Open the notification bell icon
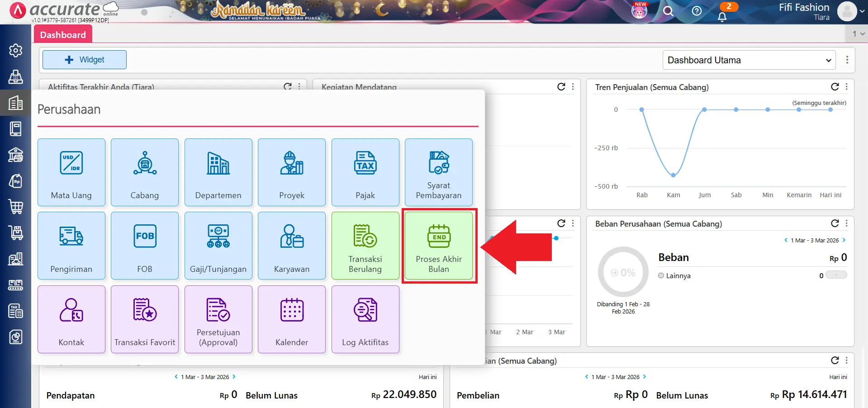Screen dimensions: 868x408 (x=722, y=16)
